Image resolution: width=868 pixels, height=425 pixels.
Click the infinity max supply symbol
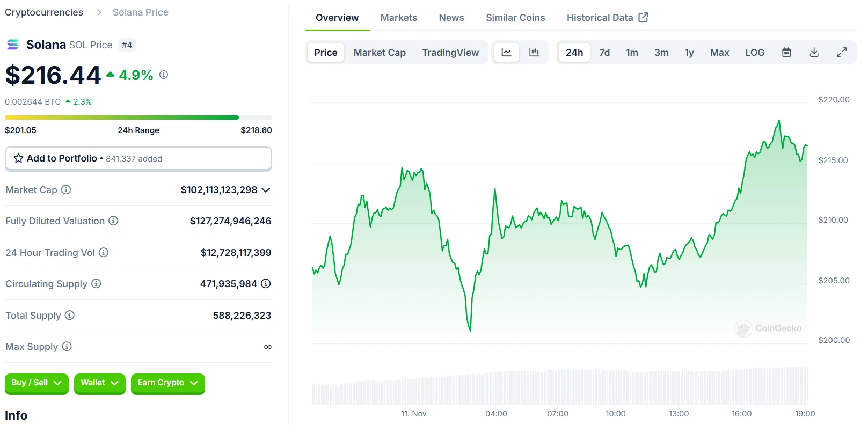click(x=267, y=347)
